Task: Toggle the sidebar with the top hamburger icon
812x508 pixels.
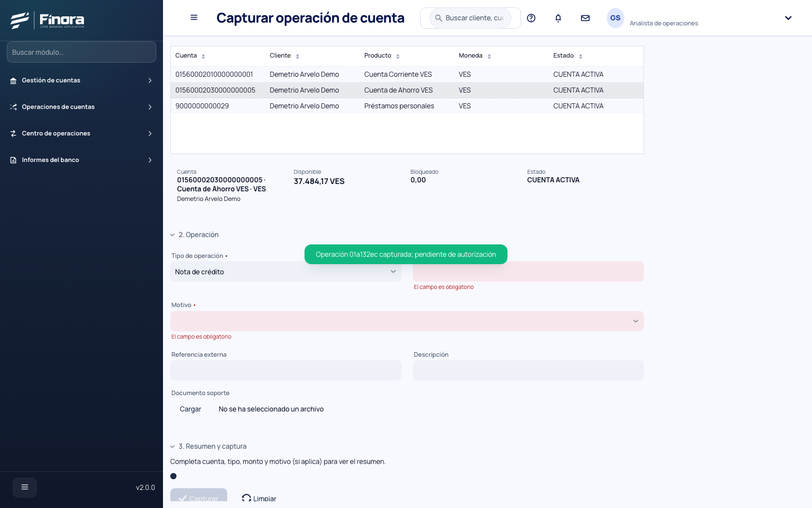Action: click(x=194, y=17)
